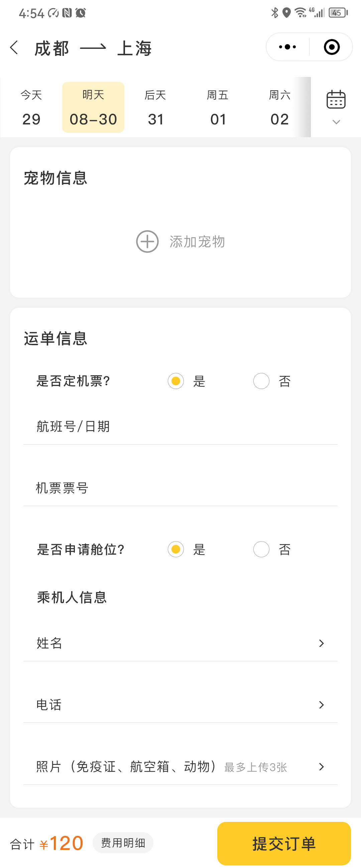The image size is (361, 868).
Task: Tap the mini program close target icon
Action: (331, 47)
